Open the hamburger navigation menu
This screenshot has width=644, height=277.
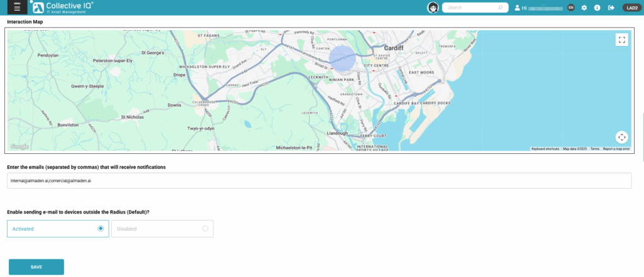coord(16,8)
